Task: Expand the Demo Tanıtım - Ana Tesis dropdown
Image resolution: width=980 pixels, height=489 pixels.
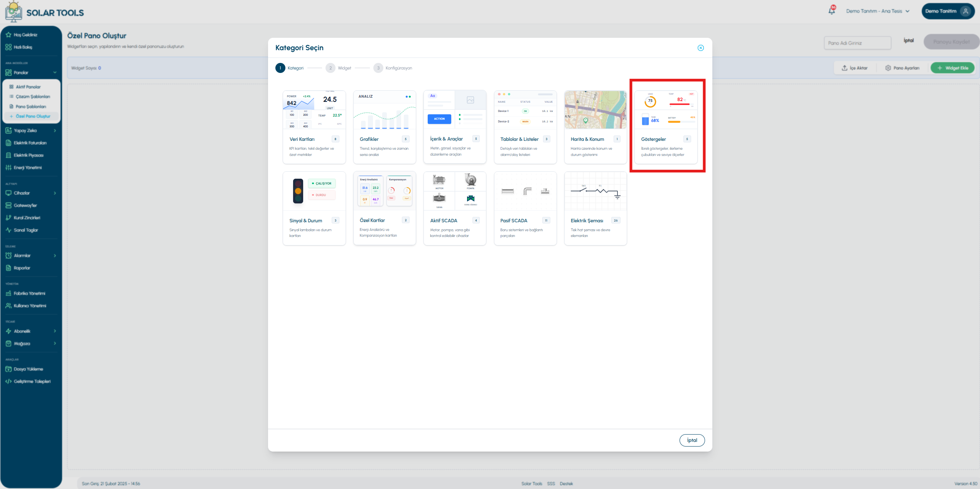Action: 878,11
